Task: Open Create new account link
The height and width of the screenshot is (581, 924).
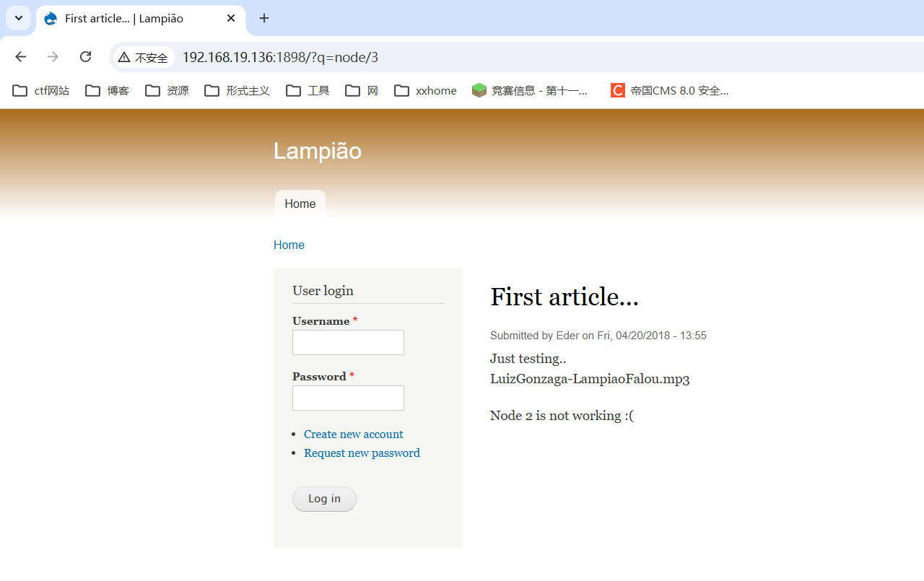Action: (x=354, y=434)
